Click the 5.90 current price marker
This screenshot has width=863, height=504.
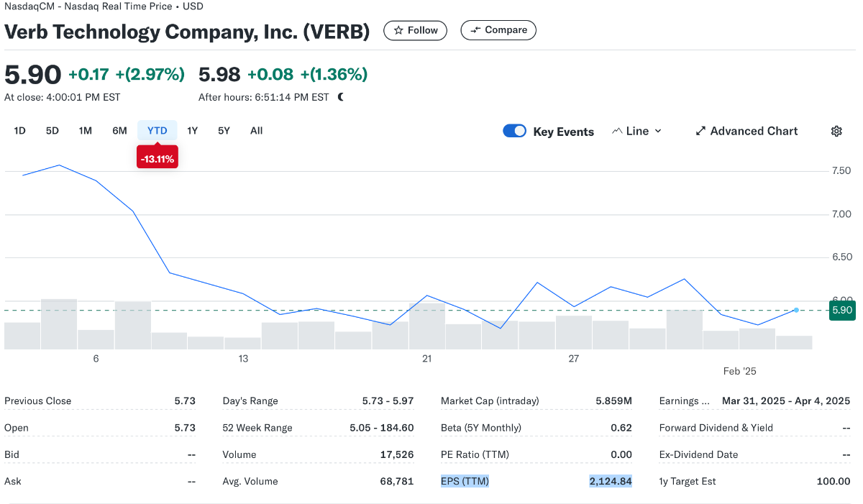(841, 311)
